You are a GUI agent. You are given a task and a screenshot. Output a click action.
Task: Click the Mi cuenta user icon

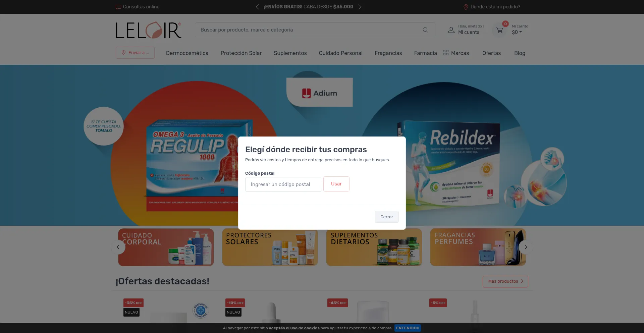tap(451, 30)
